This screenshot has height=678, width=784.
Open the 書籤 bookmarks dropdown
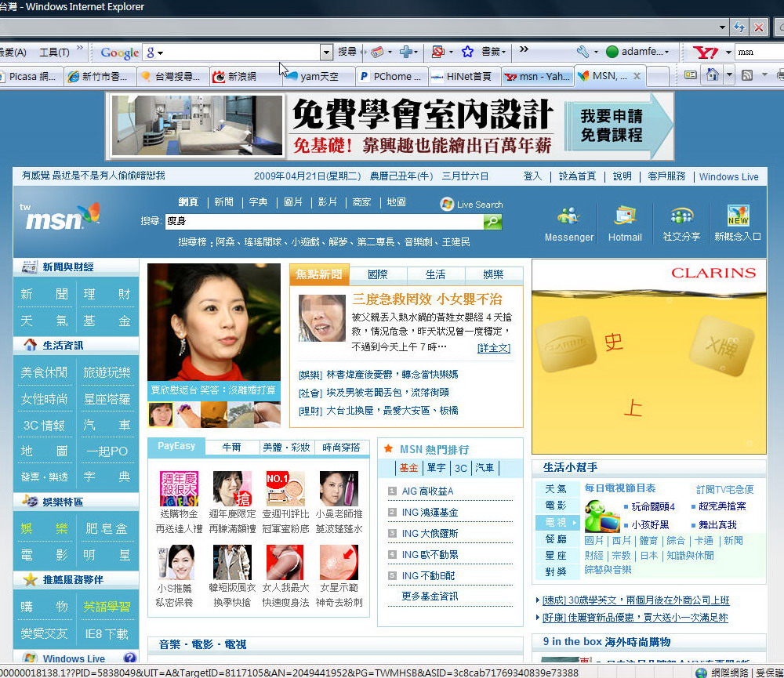[x=493, y=52]
